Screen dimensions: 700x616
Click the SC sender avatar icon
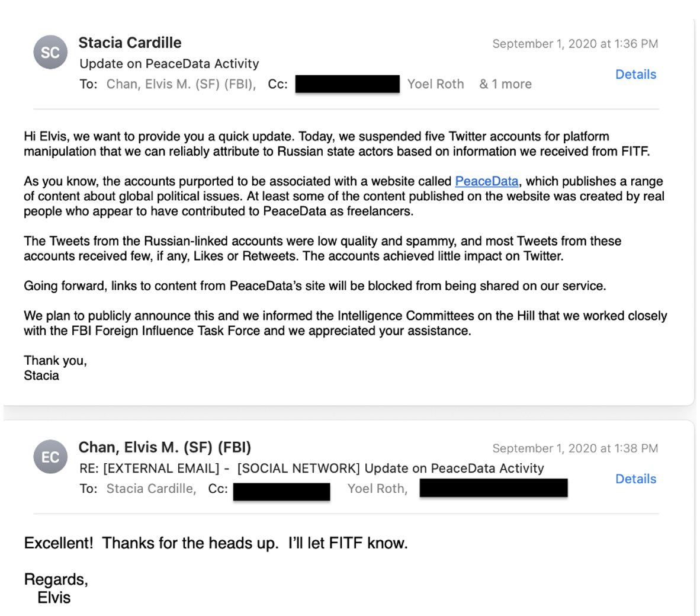pos(50,52)
